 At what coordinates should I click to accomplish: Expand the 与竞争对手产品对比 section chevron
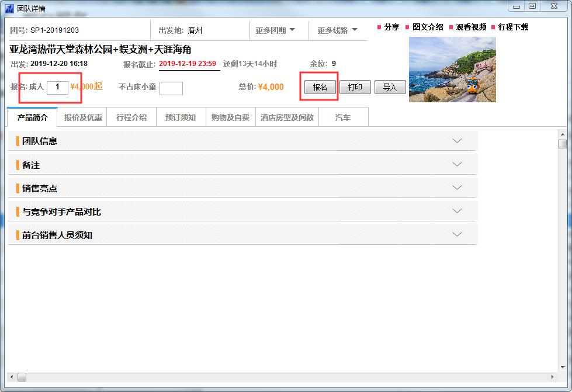tap(457, 211)
